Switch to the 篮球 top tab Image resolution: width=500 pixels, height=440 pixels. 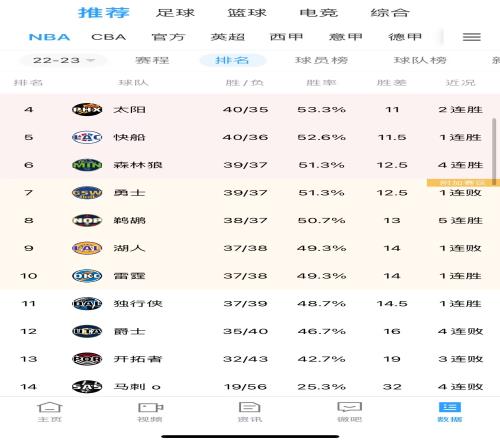[x=247, y=13]
